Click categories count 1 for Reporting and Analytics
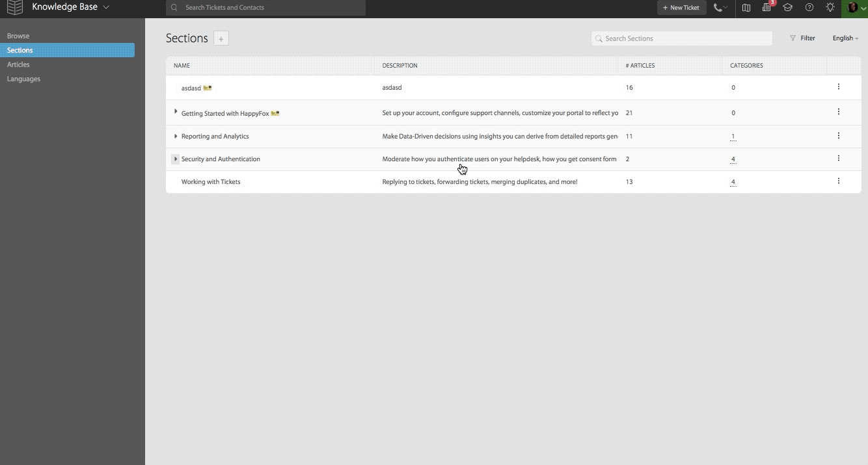 (x=733, y=137)
